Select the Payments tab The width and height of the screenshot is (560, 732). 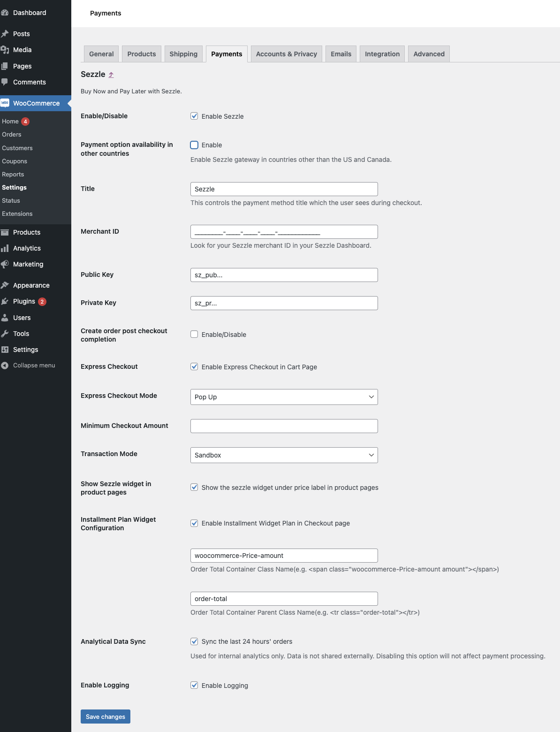click(x=227, y=54)
